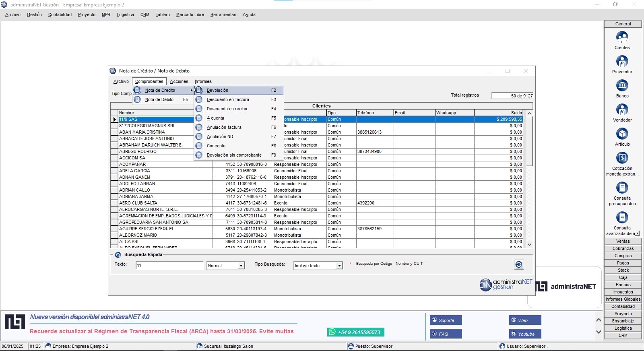Viewport: 644px width, 351px height.
Task: Click the Sucursal icon in status bar
Action: (x=199, y=346)
